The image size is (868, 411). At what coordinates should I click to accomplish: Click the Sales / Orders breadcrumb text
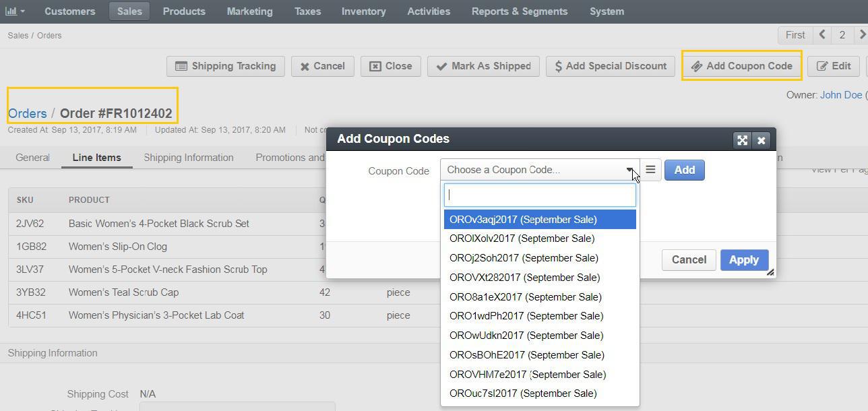point(34,36)
